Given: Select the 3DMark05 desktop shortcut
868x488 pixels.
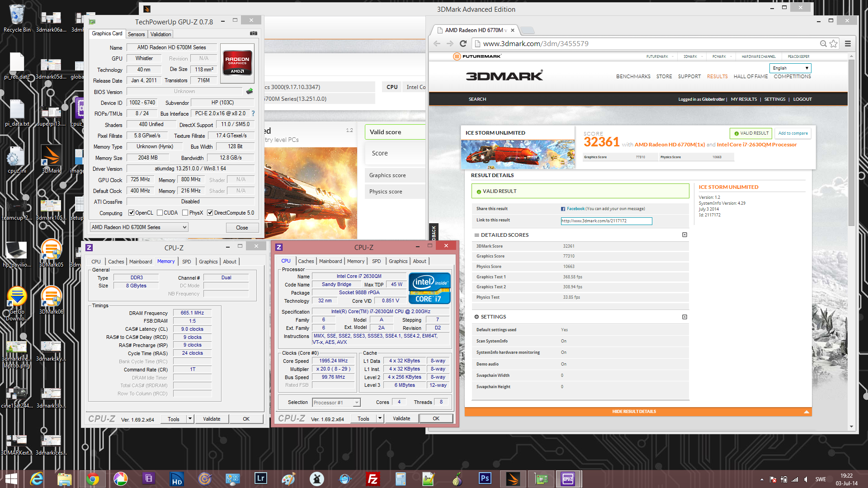Looking at the screenshot, I should (x=51, y=253).
